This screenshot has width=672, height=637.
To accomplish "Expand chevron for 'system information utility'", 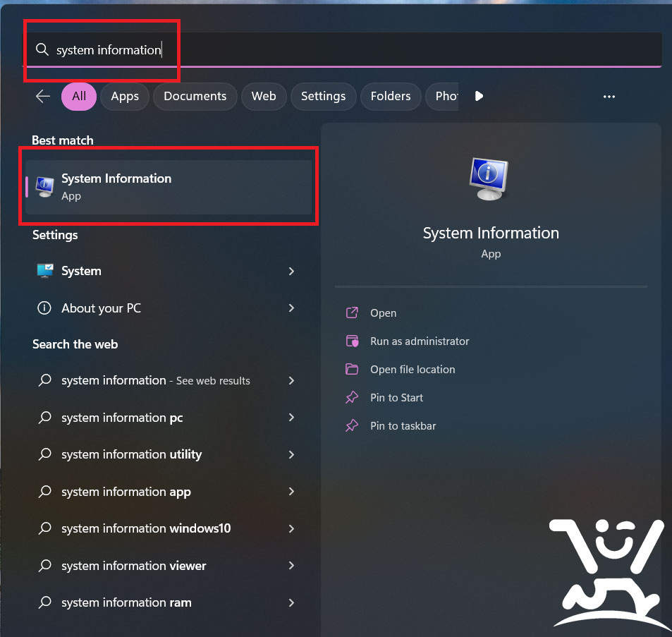I will (x=291, y=454).
